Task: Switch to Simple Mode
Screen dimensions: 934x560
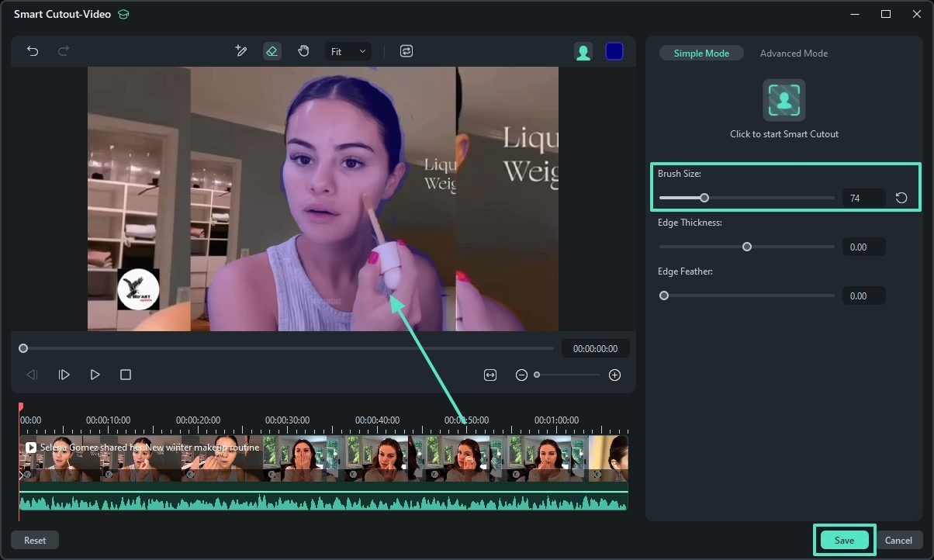Action: 701,54
